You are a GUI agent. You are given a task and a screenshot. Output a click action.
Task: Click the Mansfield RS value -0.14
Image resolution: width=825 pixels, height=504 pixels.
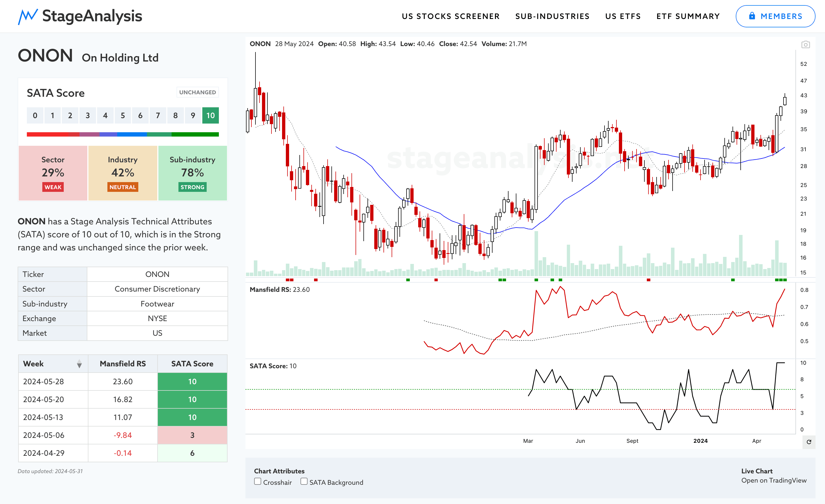(x=123, y=453)
